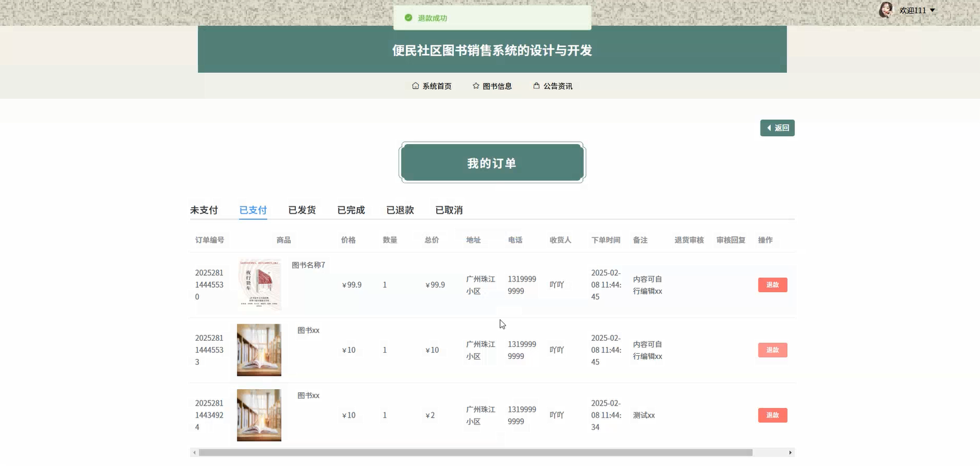Select the star icon next to 图书信息
Image resolution: width=980 pixels, height=466 pixels.
[475, 85]
